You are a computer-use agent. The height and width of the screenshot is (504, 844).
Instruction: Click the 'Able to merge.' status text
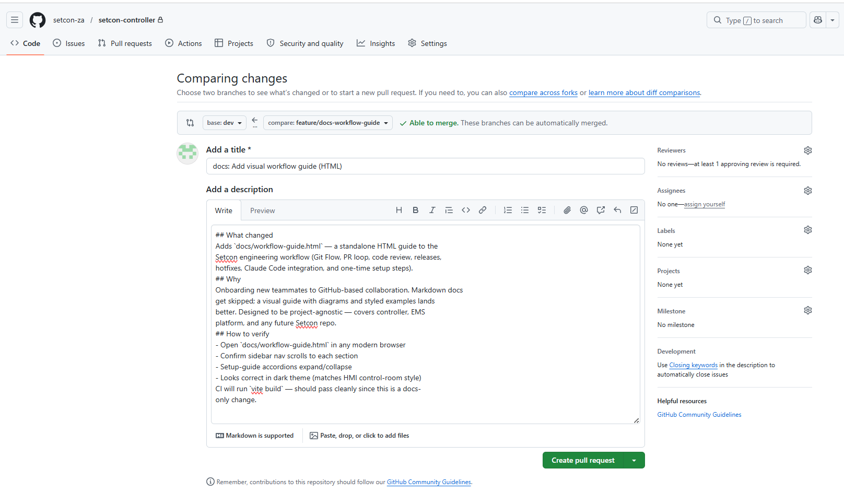[433, 123]
